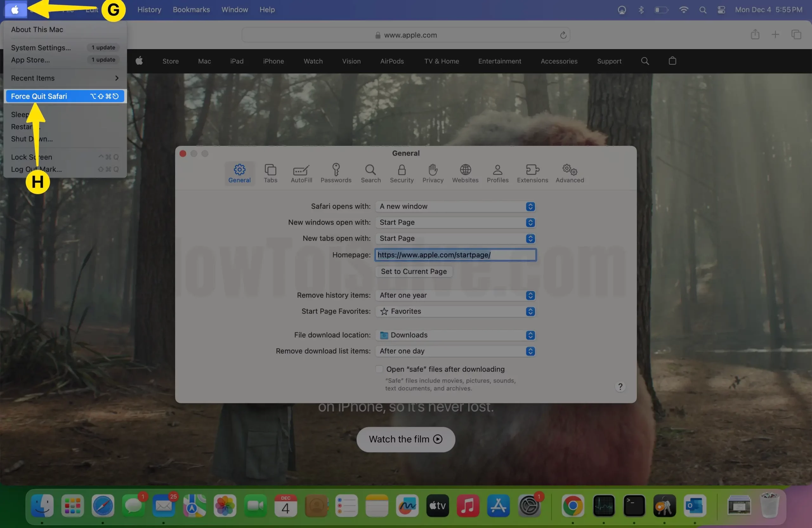The image size is (812, 528).
Task: Open Messages from the Dock
Action: [134, 505]
